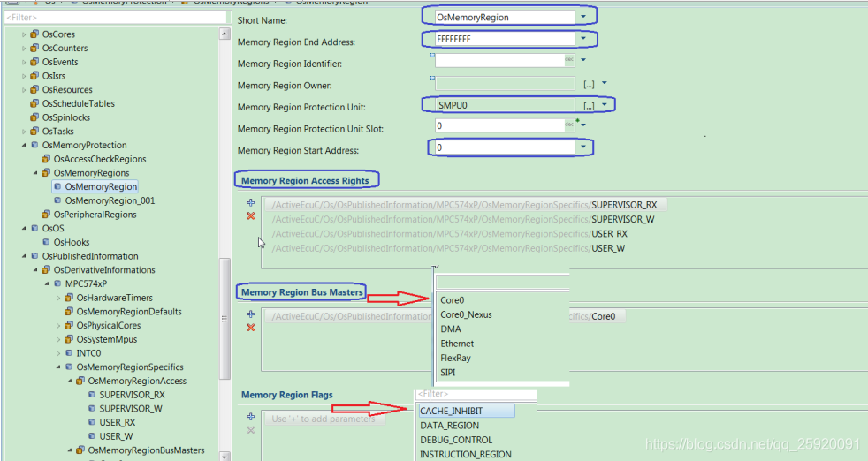Click the OsSpinlocks container icon
Viewport: 868px width, 461px height.
34,117
